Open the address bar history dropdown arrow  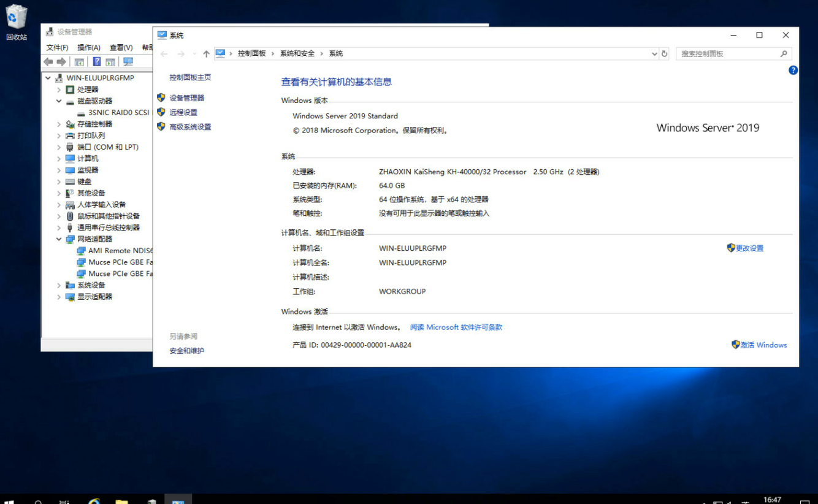[x=654, y=54]
